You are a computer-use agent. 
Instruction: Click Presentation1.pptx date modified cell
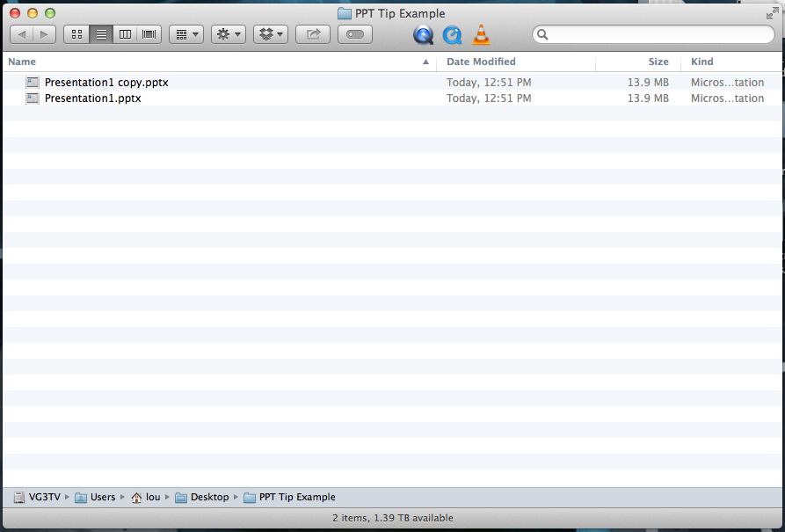(x=489, y=98)
